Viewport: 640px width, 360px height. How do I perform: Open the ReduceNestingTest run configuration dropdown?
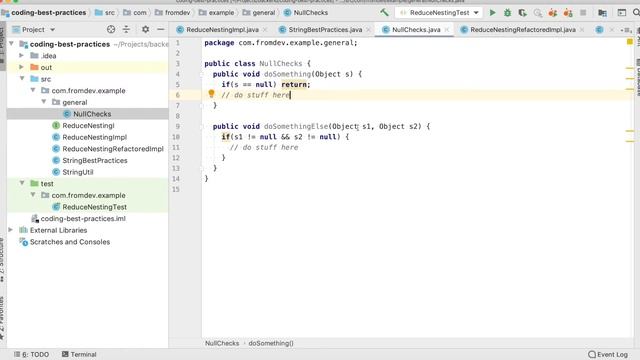click(439, 13)
